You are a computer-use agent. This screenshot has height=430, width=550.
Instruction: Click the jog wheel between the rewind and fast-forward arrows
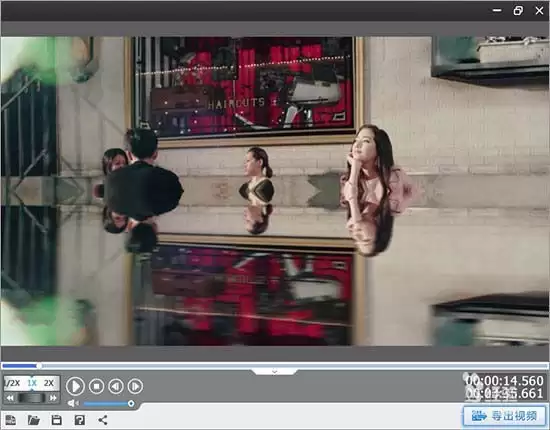tap(32, 398)
